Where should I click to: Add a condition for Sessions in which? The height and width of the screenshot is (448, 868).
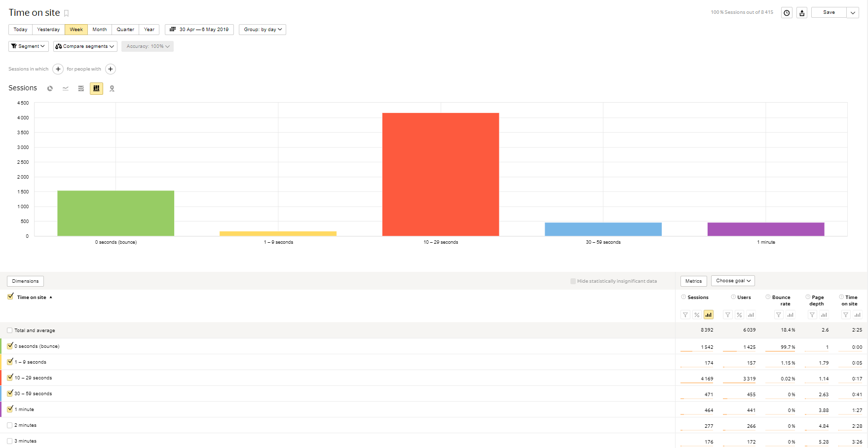[x=58, y=69]
